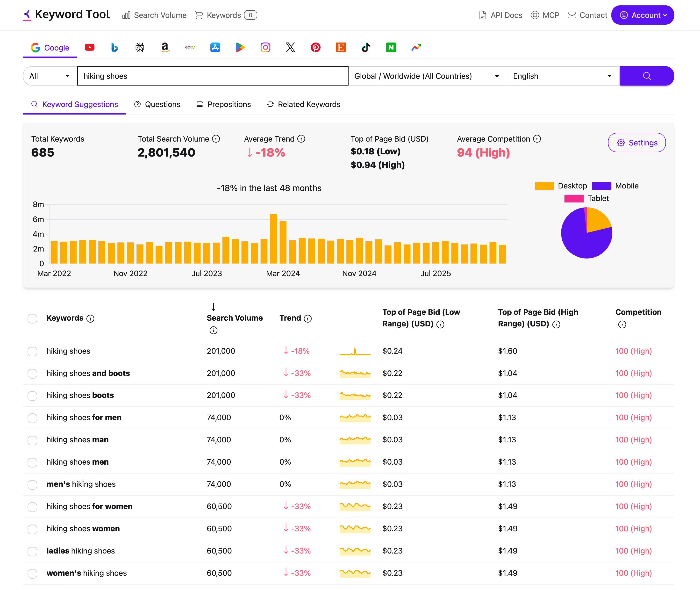Screen dimensions: 700x590
Task: Open the Google Trends platform tab
Action: tap(416, 48)
